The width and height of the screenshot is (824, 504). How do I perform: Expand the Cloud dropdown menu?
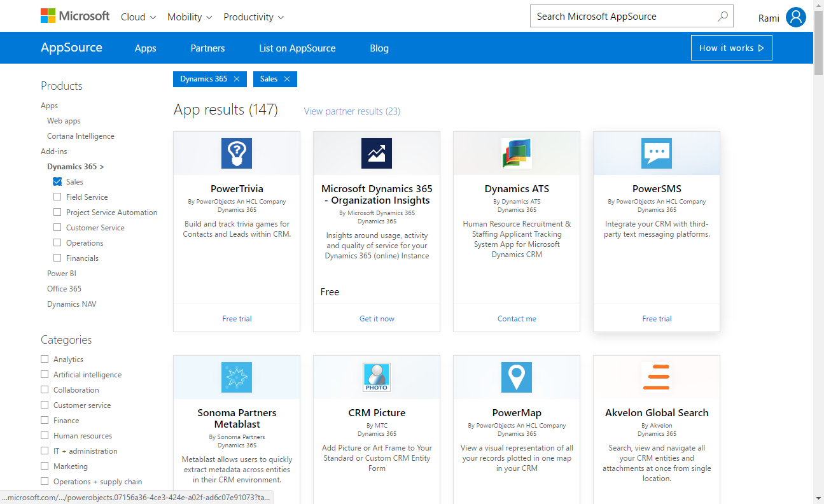tap(138, 17)
